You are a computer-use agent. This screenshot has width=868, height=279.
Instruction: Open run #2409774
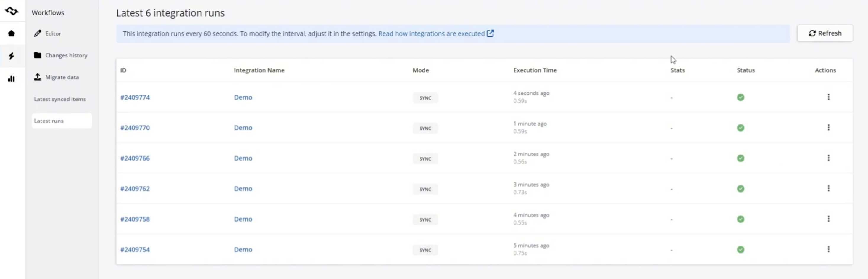tap(135, 97)
